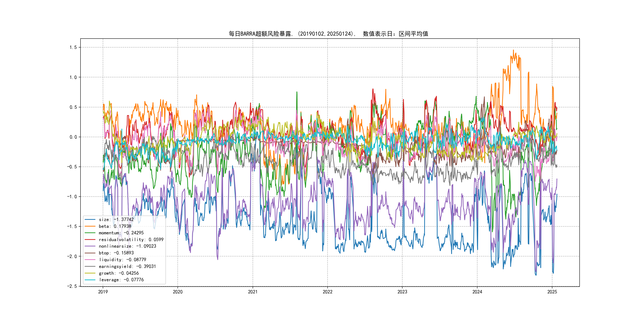Screen dimensions: 644x322
Task: Click the 0.0 y-axis tick label
Action: point(73,137)
